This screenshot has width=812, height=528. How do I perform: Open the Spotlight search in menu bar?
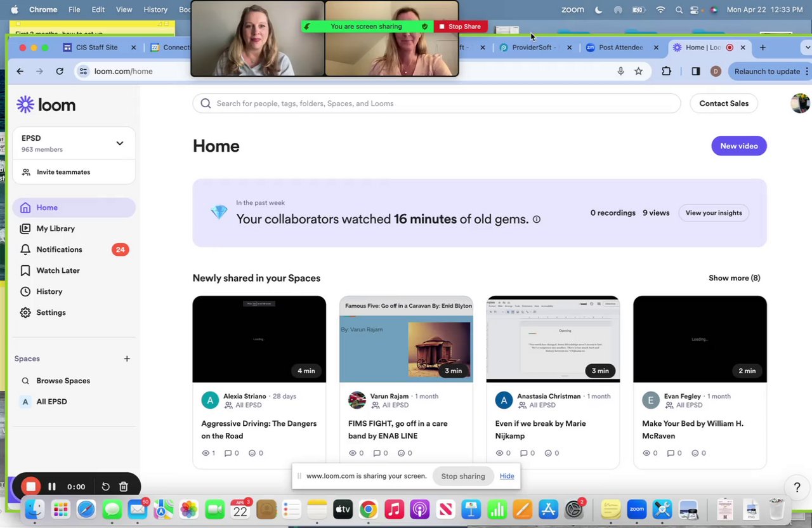pos(679,10)
